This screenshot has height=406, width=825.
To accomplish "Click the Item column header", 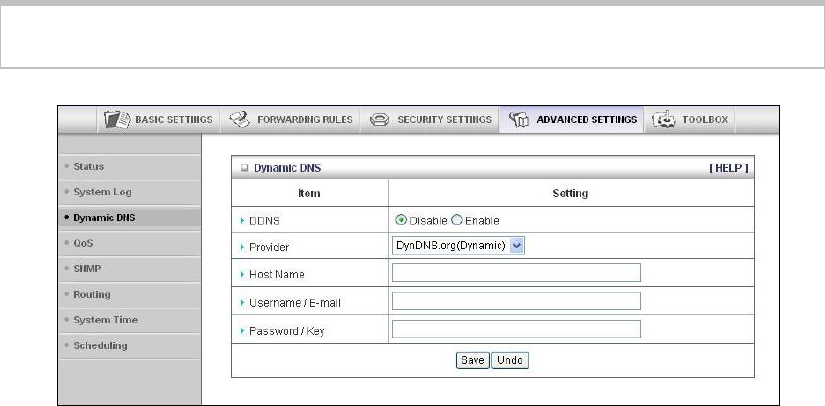I will click(x=309, y=194).
